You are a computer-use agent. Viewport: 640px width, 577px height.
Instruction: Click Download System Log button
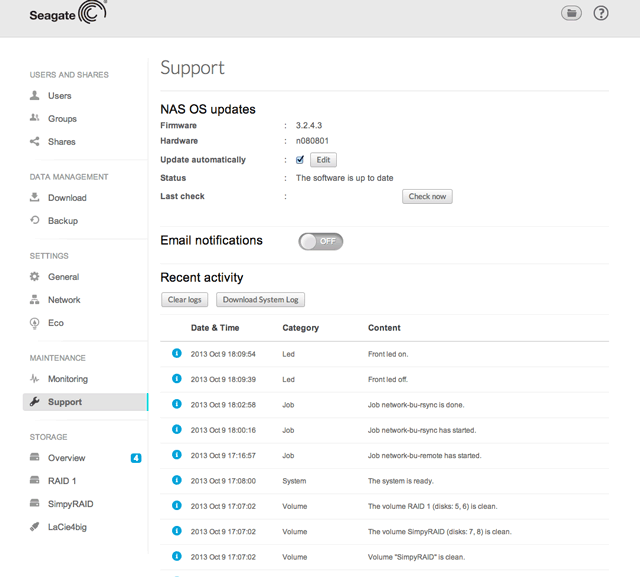pyautogui.click(x=260, y=300)
